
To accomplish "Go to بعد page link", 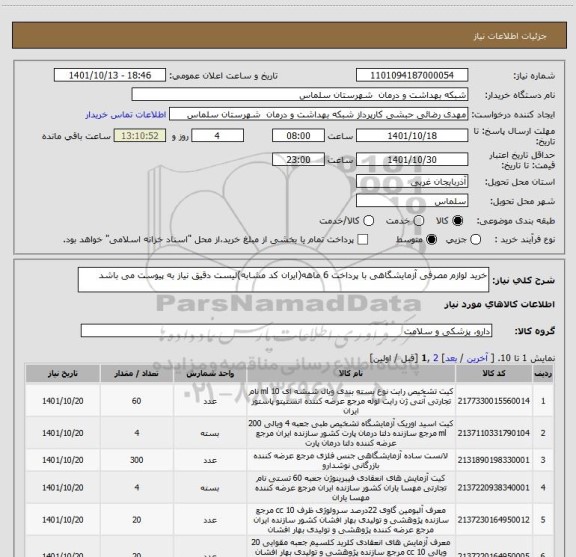I will [451, 358].
